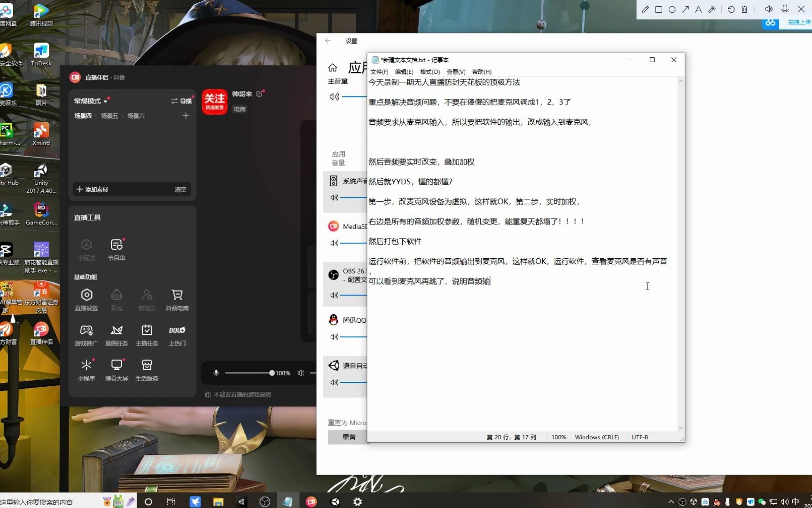Open OBS from taskbar

[265, 502]
